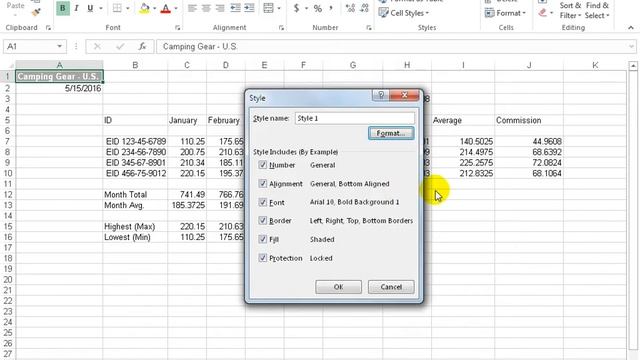Apply Comma Style format
Image resolution: width=640 pixels, height=360 pixels.
[331, 8]
